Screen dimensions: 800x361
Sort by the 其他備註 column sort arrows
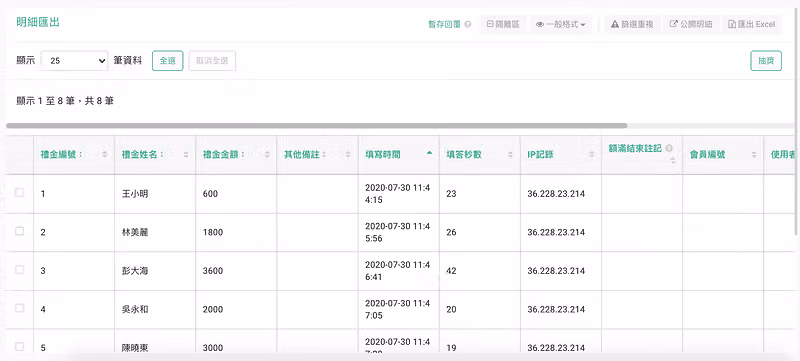[x=348, y=154]
